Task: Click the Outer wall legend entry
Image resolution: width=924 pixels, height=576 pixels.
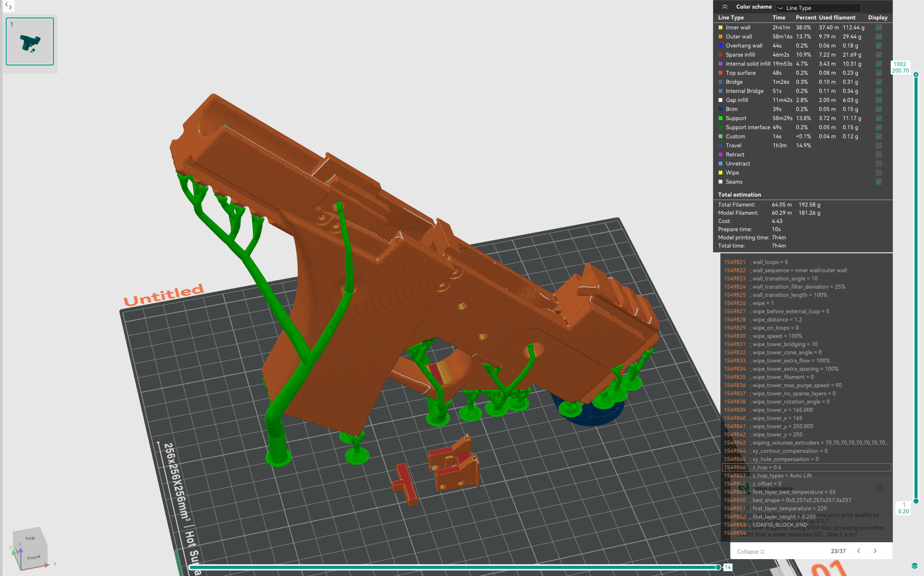Action: click(x=739, y=37)
